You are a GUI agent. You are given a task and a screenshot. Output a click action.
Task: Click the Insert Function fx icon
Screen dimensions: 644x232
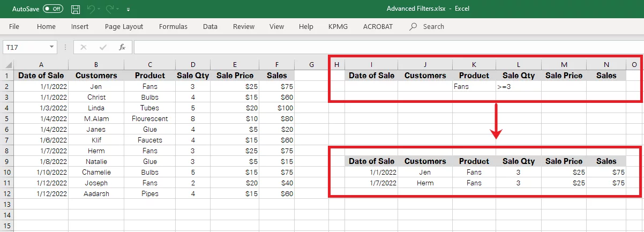tap(122, 47)
